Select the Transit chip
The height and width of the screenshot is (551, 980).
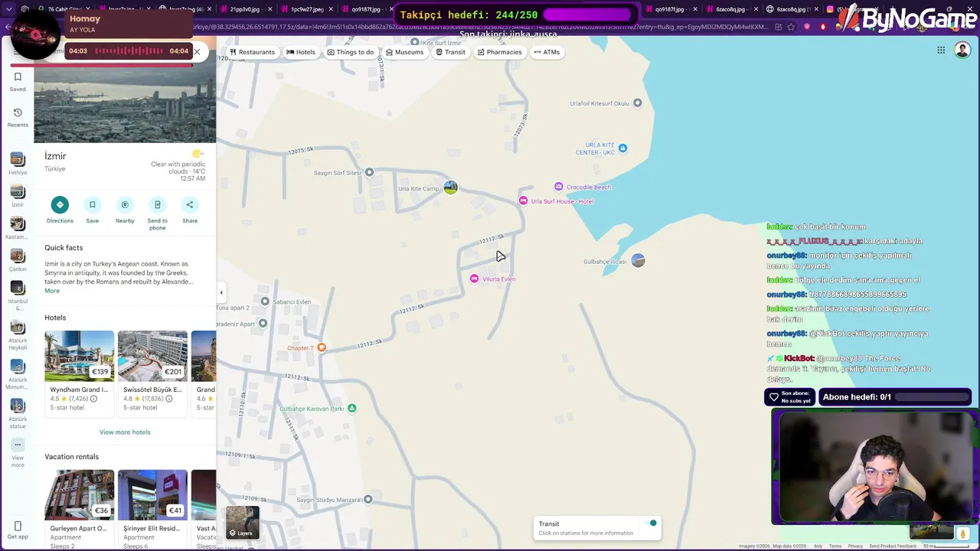(450, 52)
